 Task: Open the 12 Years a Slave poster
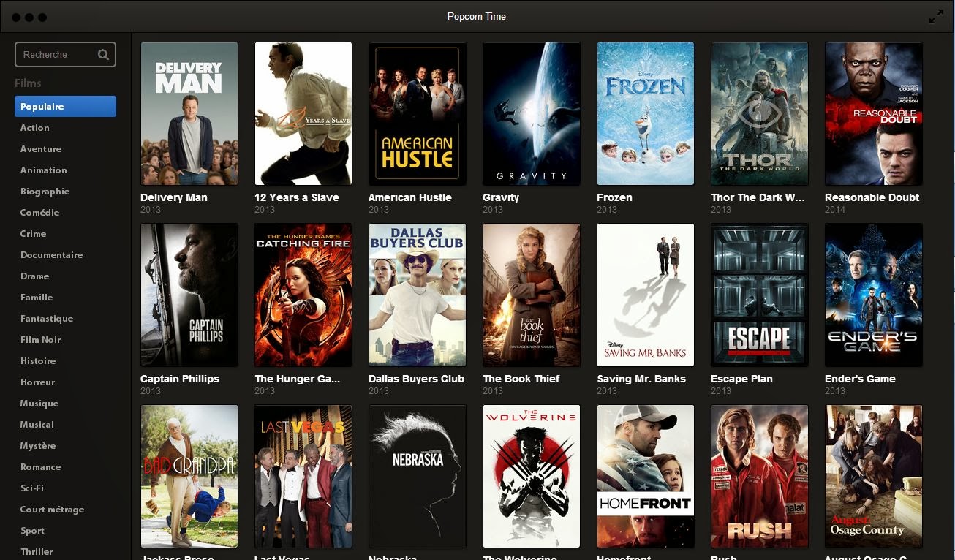point(303,113)
